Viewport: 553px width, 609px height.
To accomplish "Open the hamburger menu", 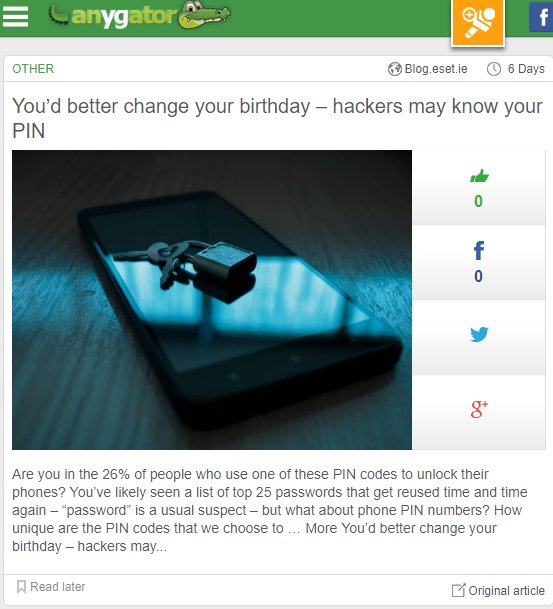I will 16,16.
